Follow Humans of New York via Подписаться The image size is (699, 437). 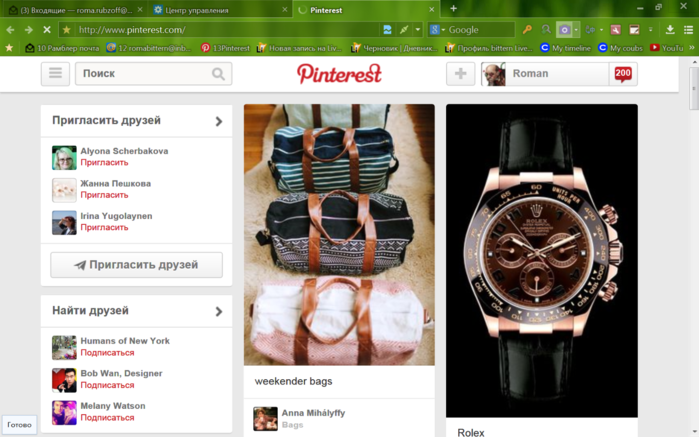click(107, 353)
